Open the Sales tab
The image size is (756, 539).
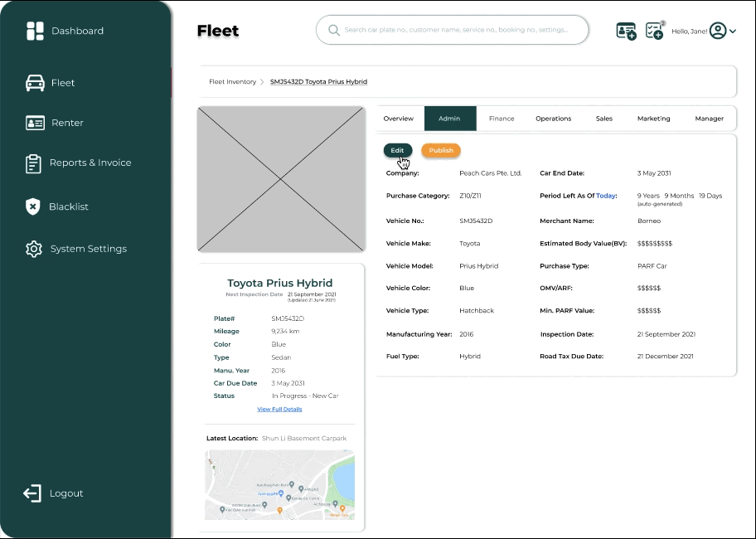604,119
